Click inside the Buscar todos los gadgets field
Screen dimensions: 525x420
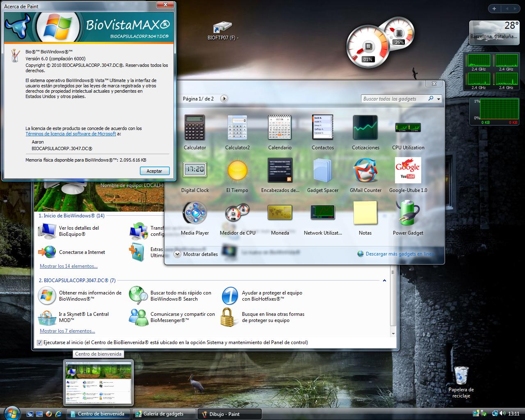click(394, 98)
